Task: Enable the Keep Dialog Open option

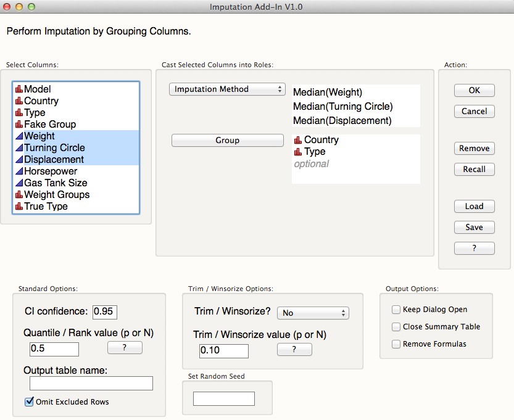Action: tap(396, 310)
